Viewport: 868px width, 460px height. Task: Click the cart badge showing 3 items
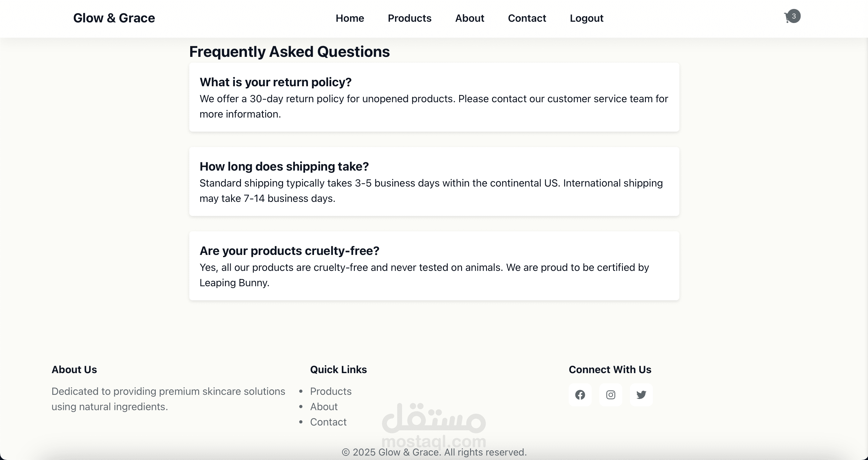coord(794,16)
